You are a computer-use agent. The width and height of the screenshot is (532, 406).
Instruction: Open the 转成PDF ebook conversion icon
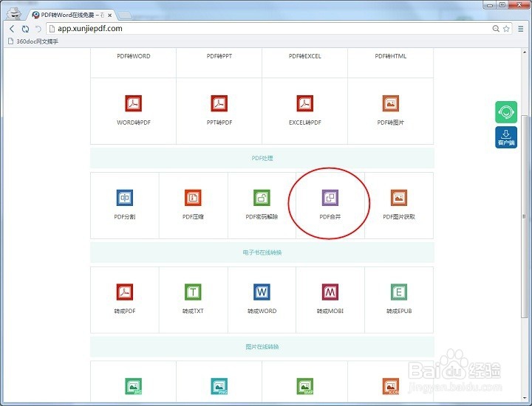(125, 292)
